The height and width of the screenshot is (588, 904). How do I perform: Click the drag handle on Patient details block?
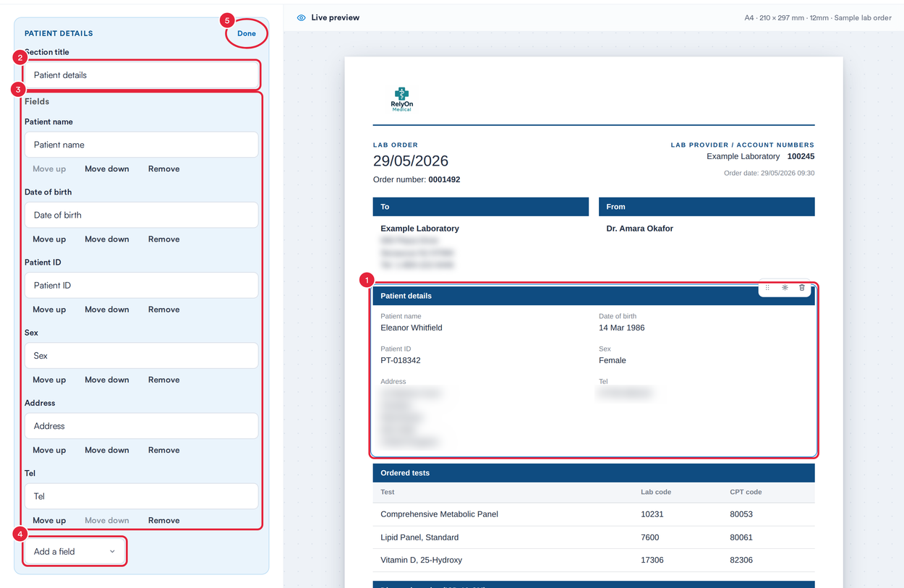pyautogui.click(x=767, y=288)
